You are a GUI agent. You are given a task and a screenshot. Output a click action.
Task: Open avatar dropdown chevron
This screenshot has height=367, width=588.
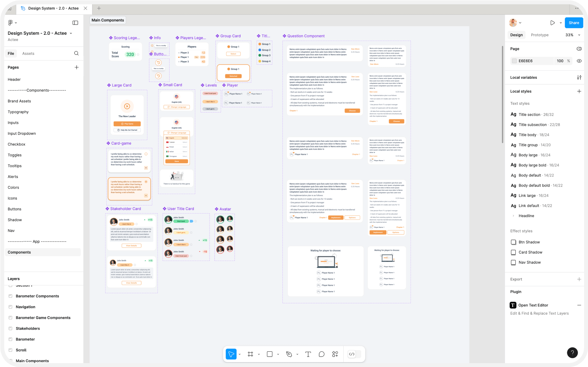pyautogui.click(x=520, y=23)
